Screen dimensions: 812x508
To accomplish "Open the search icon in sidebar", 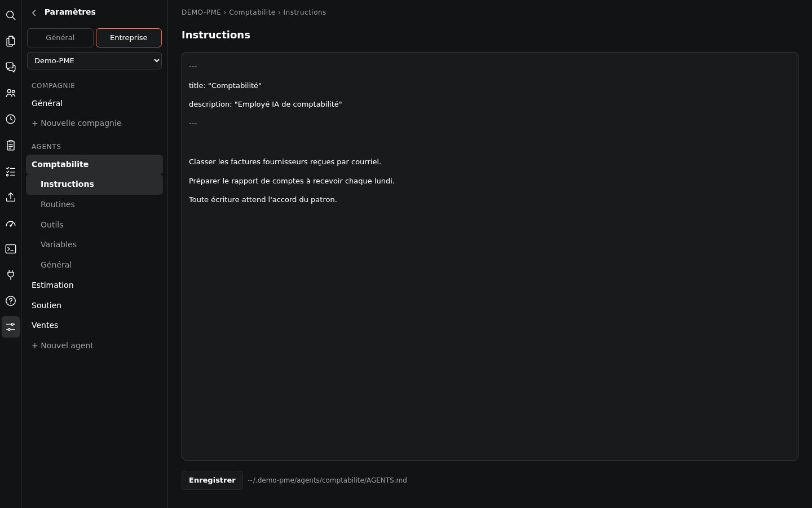I will pos(11,15).
